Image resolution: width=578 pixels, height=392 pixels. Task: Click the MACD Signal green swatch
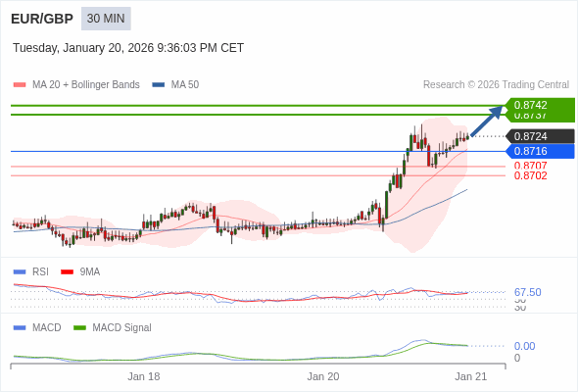click(79, 328)
